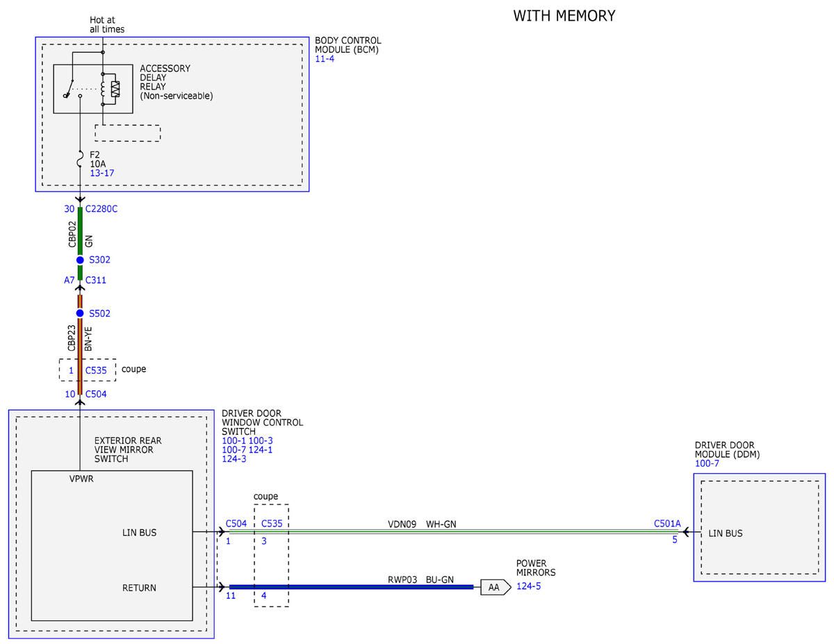Click the blue S302 splice dot

(x=80, y=260)
